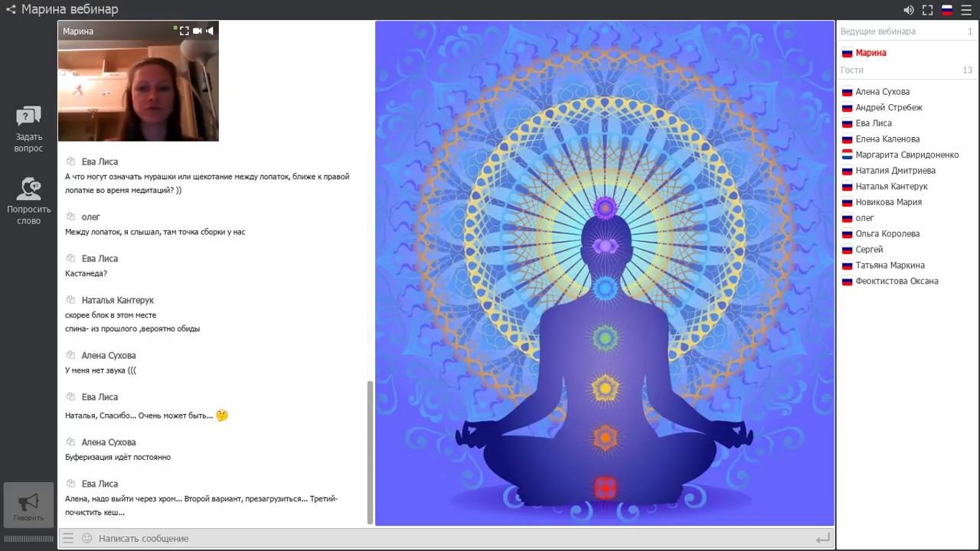The image size is (980, 551).
Task: Click the chakra meditation slide image
Action: click(605, 273)
